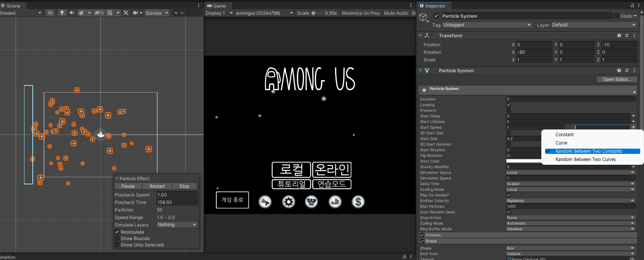Click the Pause particle effect button

point(128,186)
